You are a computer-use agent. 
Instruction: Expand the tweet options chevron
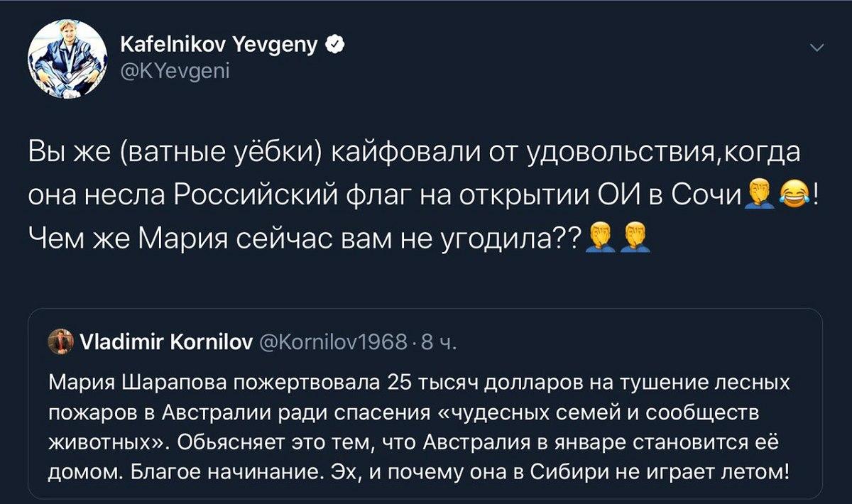tap(816, 48)
